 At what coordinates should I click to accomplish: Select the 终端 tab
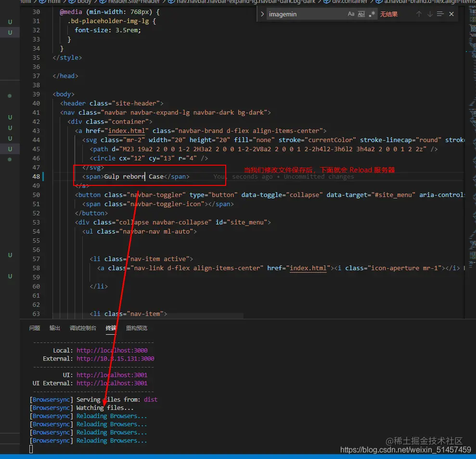tap(111, 328)
